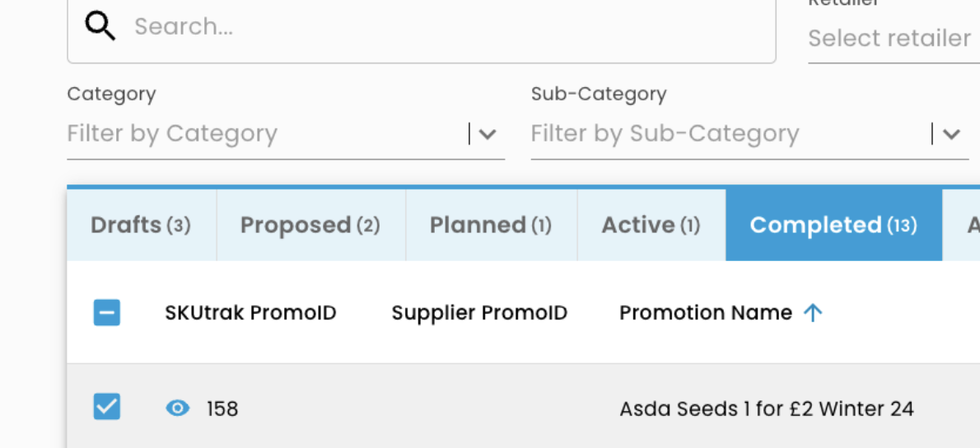The height and width of the screenshot is (448, 980).
Task: Expand the Category filter chevron
Action: [488, 134]
